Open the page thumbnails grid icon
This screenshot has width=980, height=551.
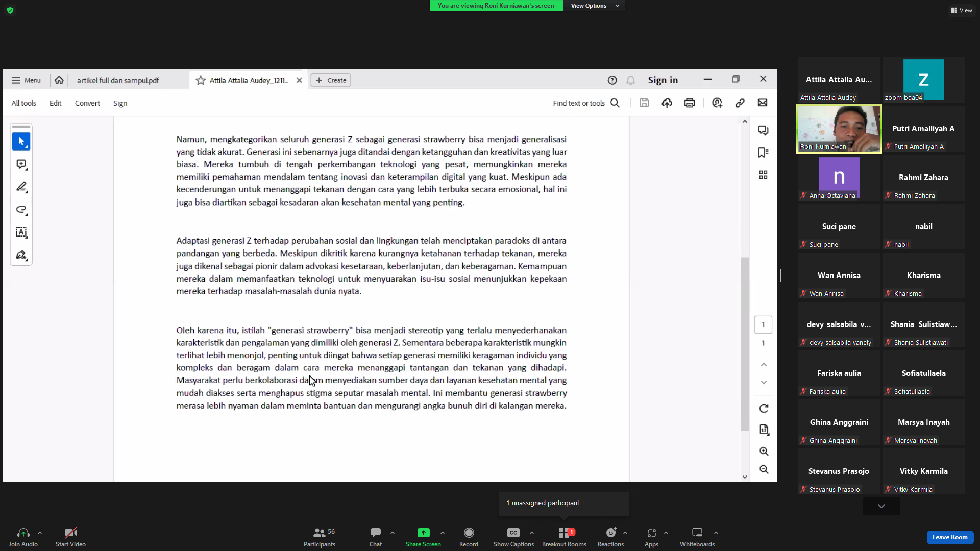tap(763, 175)
